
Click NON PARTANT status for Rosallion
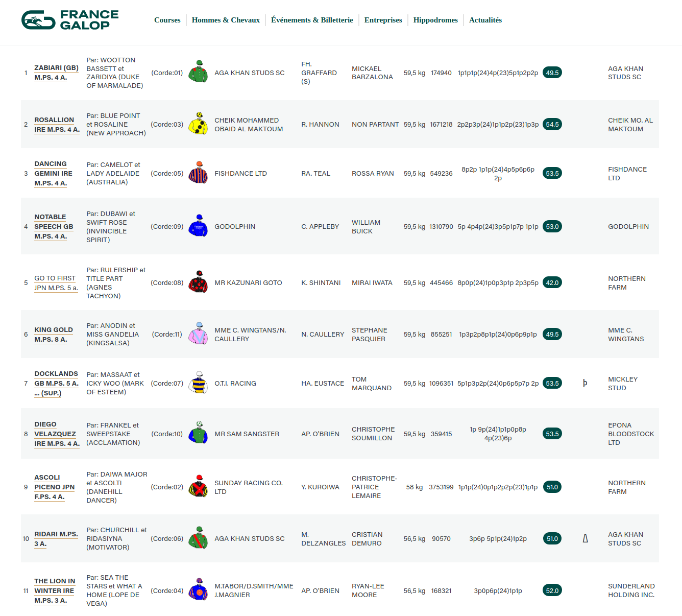coord(375,124)
